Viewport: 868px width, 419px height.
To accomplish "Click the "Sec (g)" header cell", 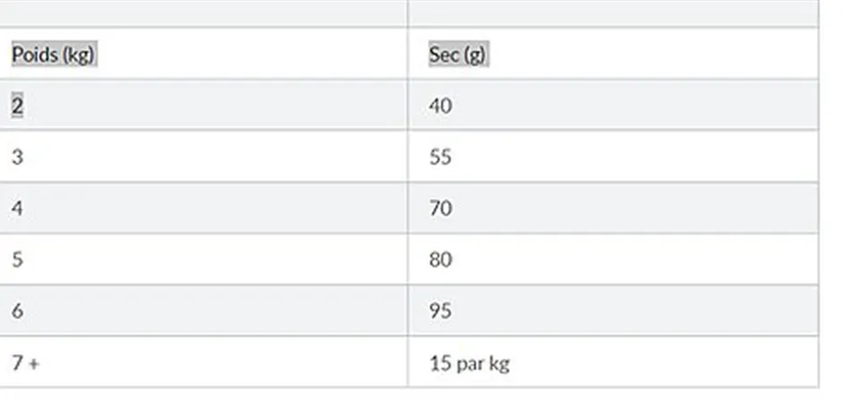I will [x=457, y=55].
